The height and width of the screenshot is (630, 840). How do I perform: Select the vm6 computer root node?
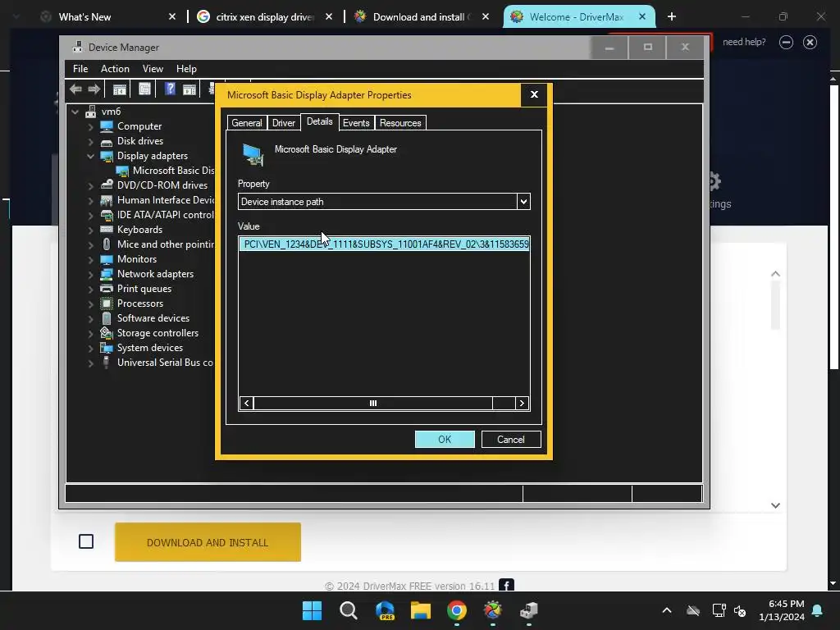coord(111,112)
